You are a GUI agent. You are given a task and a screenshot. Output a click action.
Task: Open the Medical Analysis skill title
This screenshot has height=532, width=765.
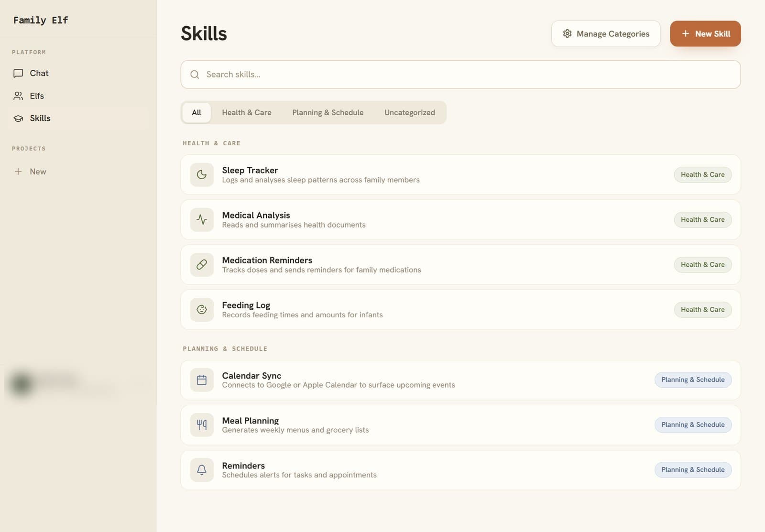[256, 215]
